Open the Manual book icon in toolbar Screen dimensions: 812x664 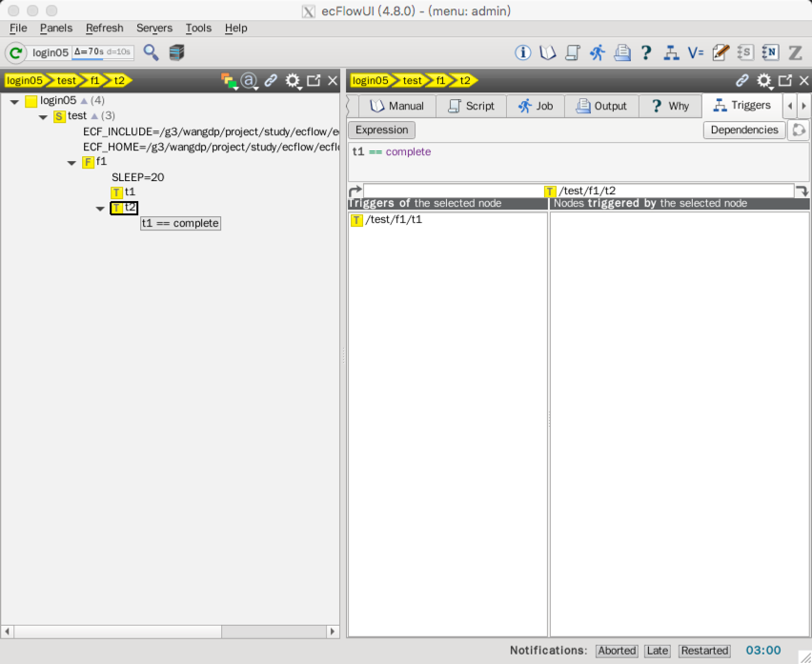(547, 52)
